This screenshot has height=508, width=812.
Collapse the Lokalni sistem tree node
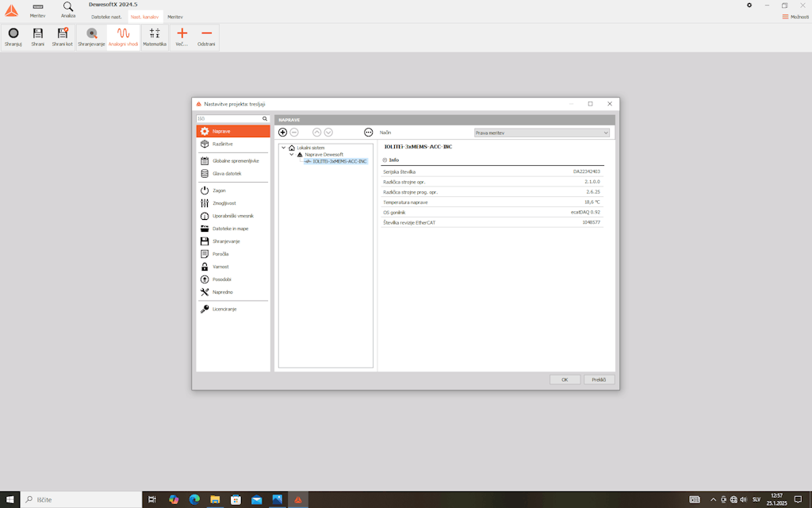point(283,148)
